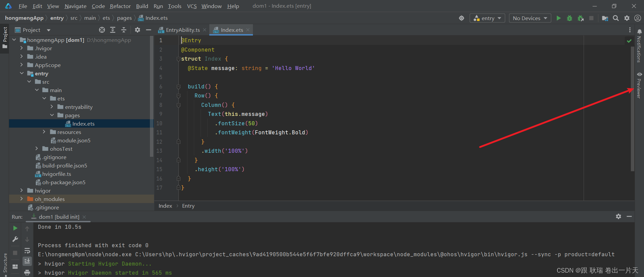Viewport: 644px width, 277px height.
Task: Open the Previewer side panel
Action: point(639,85)
